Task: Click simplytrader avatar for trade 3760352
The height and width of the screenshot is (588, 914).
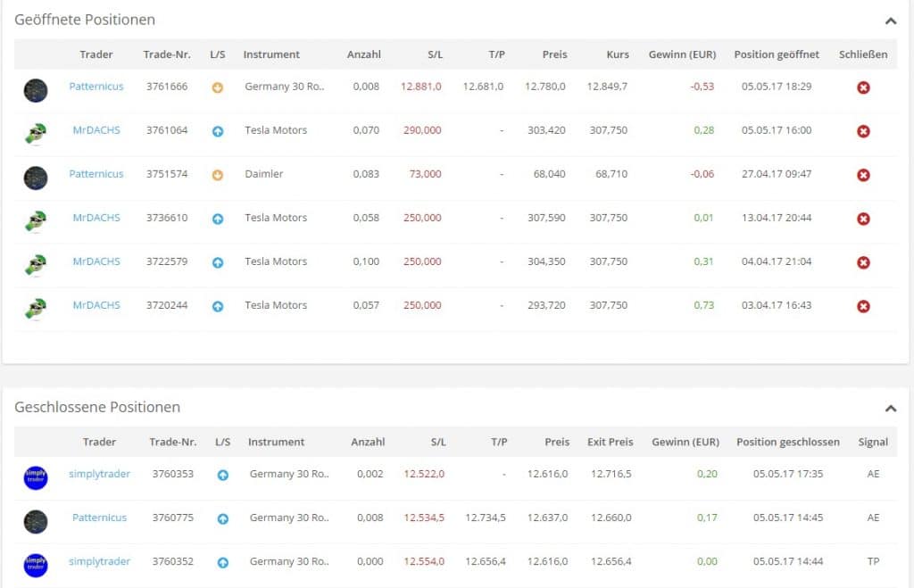Action: pyautogui.click(x=36, y=564)
